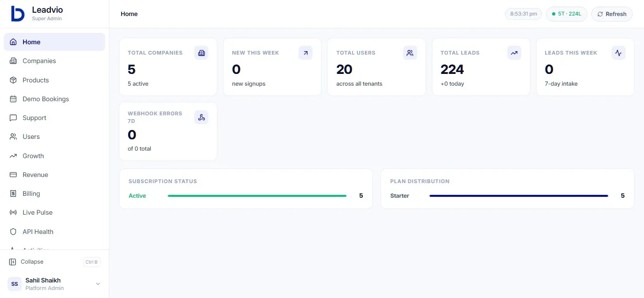Click the SS avatar badge
The width and height of the screenshot is (644, 298).
click(15, 284)
